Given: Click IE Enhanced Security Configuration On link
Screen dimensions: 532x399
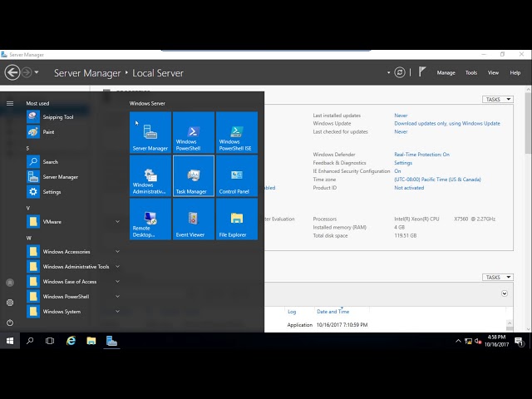Looking at the screenshot, I should click(397, 171).
